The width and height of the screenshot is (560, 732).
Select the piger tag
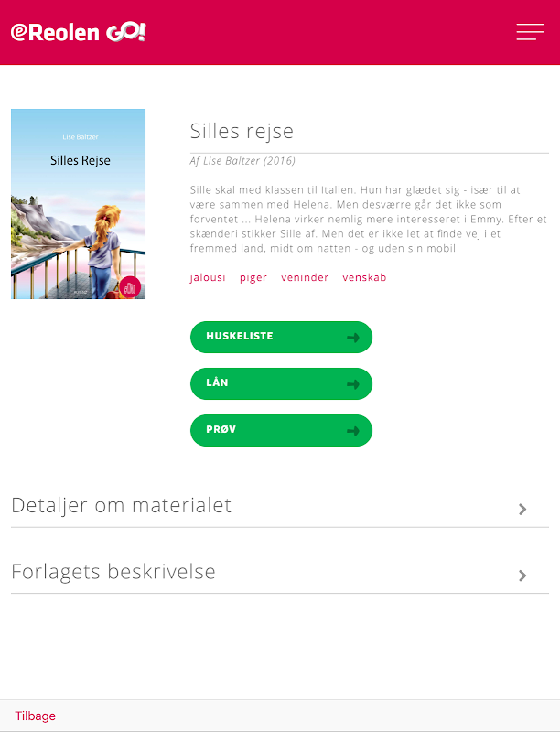click(253, 277)
